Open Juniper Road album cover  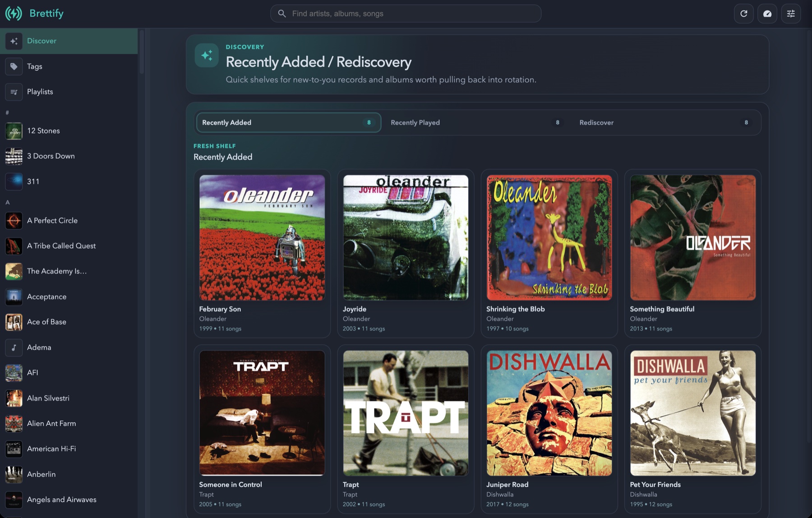pos(549,413)
